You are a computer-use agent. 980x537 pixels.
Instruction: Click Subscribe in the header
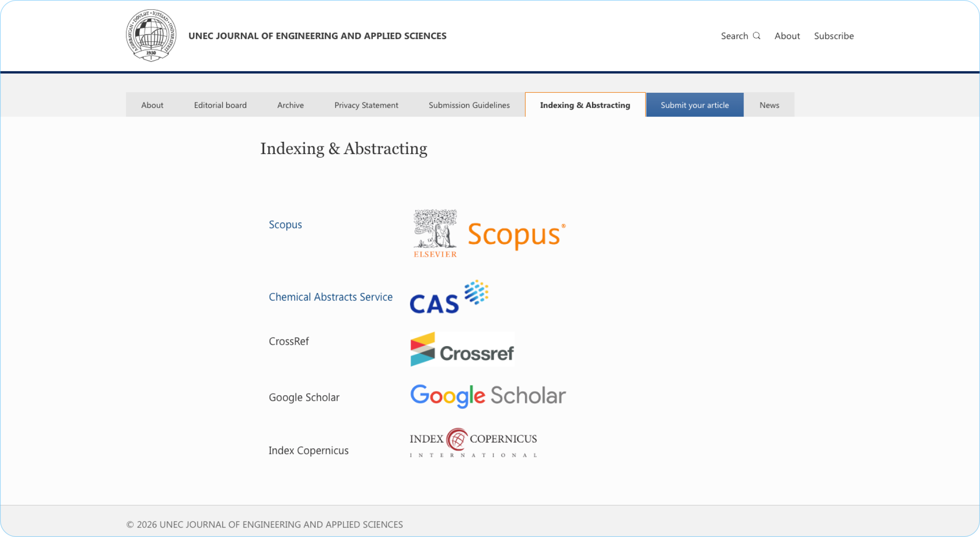[x=833, y=36]
